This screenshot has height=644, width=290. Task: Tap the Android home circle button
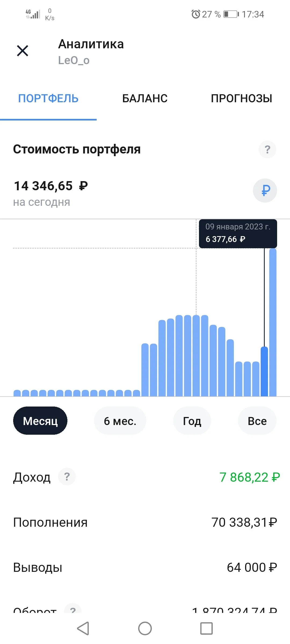point(145,628)
